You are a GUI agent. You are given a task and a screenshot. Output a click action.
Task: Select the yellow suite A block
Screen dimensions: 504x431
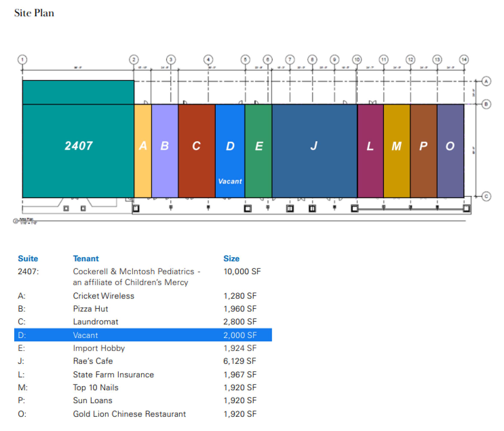coord(143,151)
